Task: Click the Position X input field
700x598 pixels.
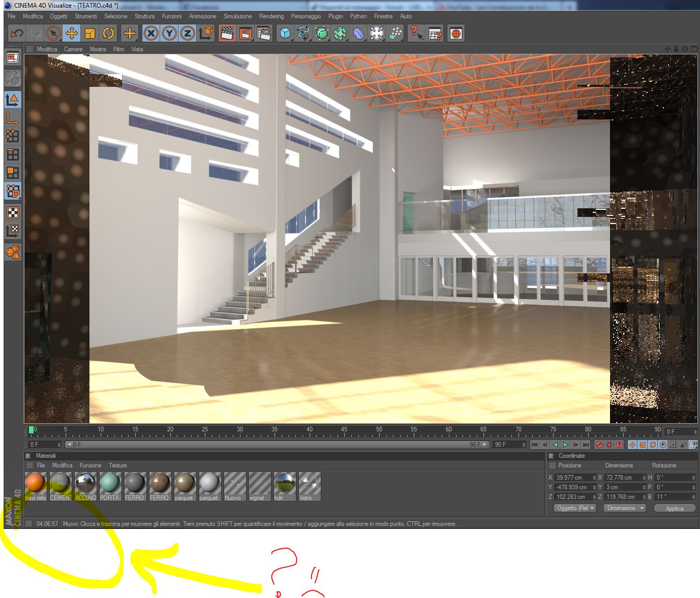Action: [x=575, y=478]
